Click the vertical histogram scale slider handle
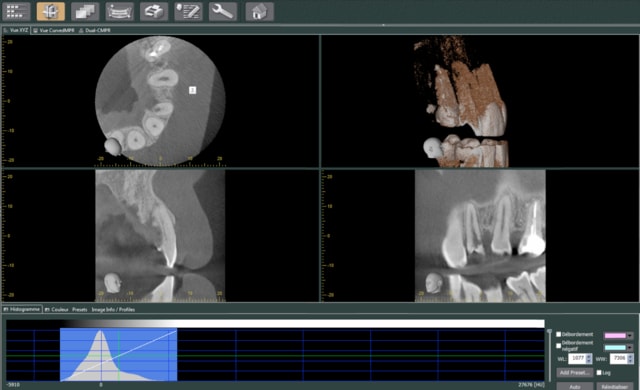The image size is (640, 390). point(549,332)
